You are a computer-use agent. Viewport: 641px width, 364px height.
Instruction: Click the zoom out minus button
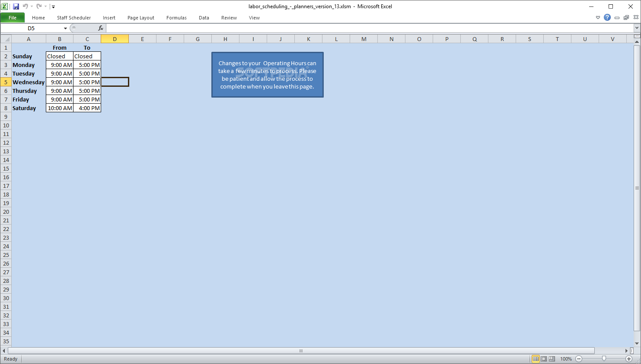point(579,359)
